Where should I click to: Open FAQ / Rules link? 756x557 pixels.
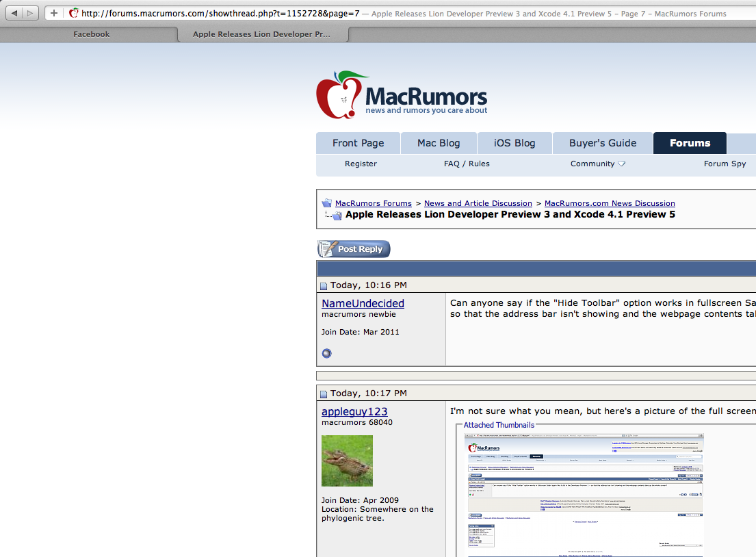pos(467,164)
